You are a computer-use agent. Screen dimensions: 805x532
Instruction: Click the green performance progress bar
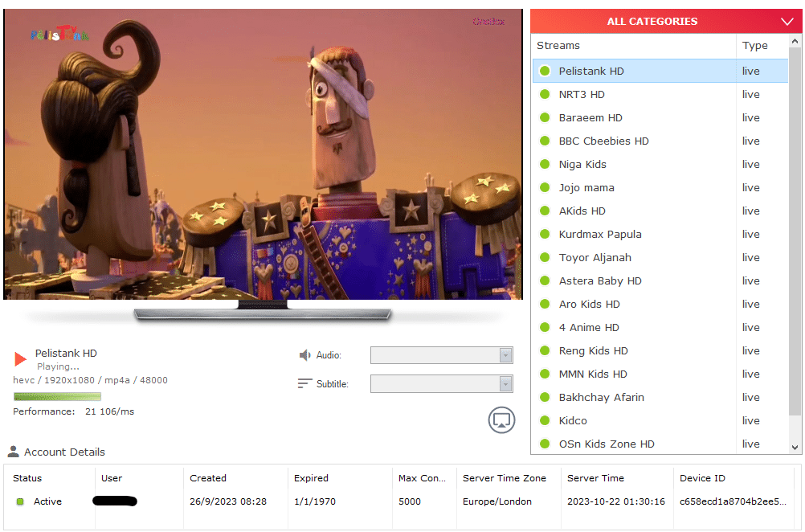click(57, 396)
